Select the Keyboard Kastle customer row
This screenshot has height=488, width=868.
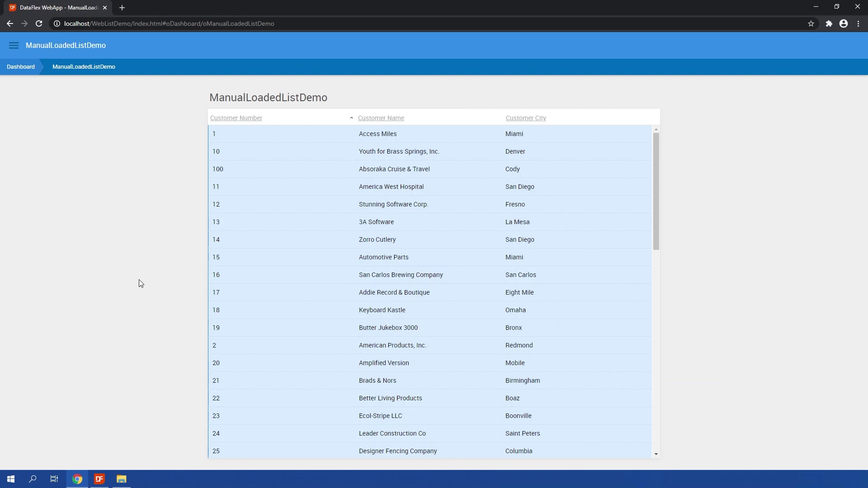[x=382, y=310]
